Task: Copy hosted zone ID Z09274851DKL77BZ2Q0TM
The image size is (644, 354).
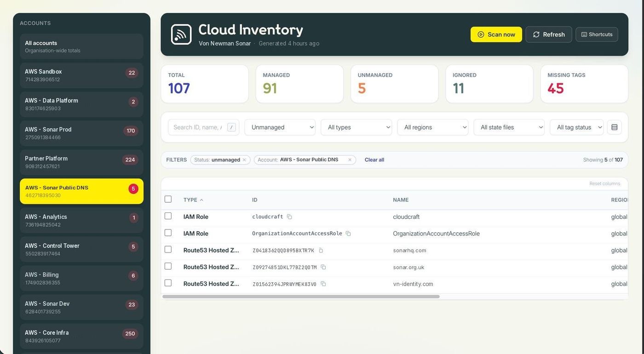Action: tap(323, 267)
